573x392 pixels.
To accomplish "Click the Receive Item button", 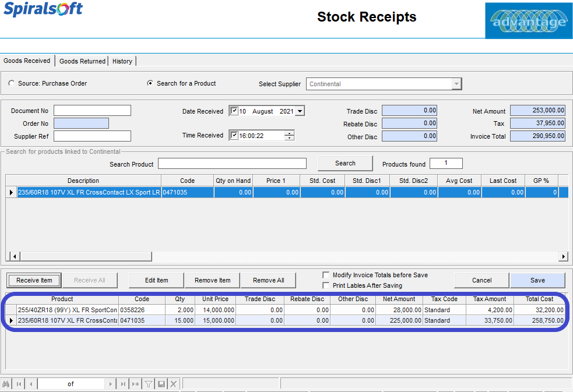I will [34, 280].
